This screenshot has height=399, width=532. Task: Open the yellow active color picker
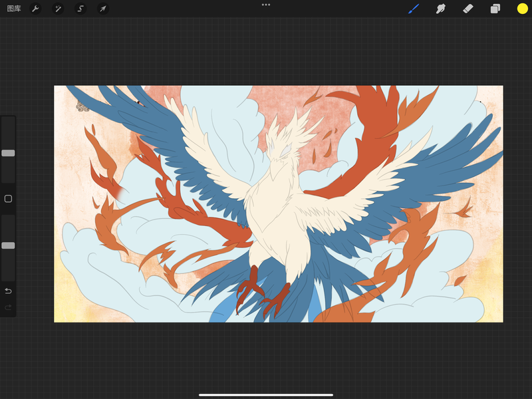click(x=522, y=9)
